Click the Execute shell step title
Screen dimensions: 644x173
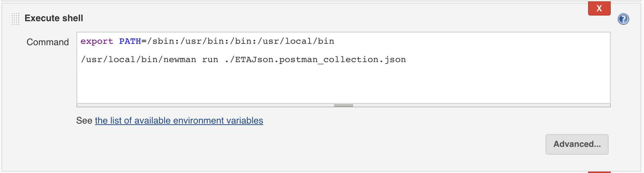click(54, 18)
